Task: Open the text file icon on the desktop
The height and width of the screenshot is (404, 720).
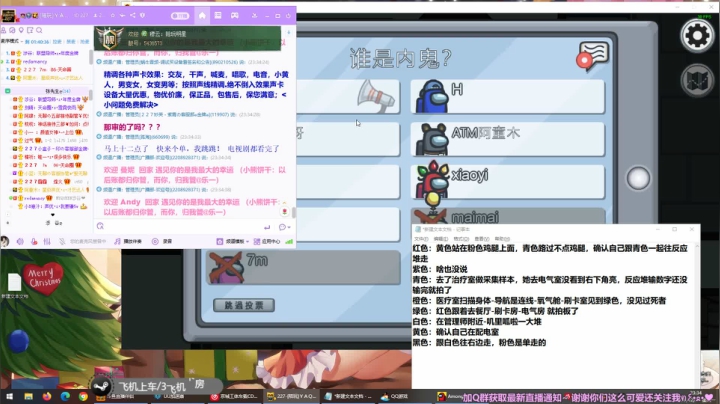Action: point(15,286)
